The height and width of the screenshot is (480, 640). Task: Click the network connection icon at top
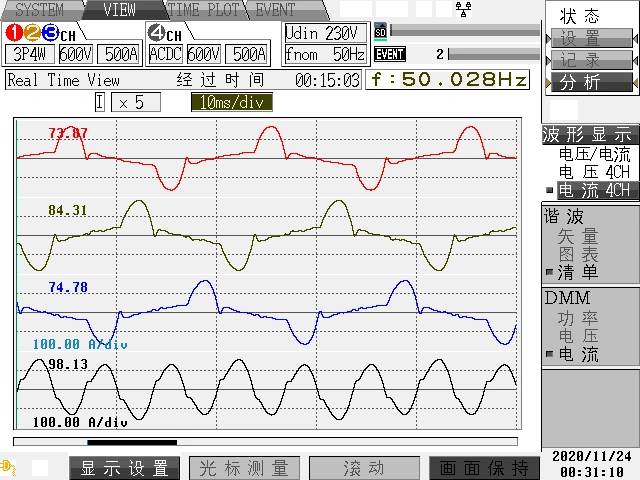[x=464, y=9]
